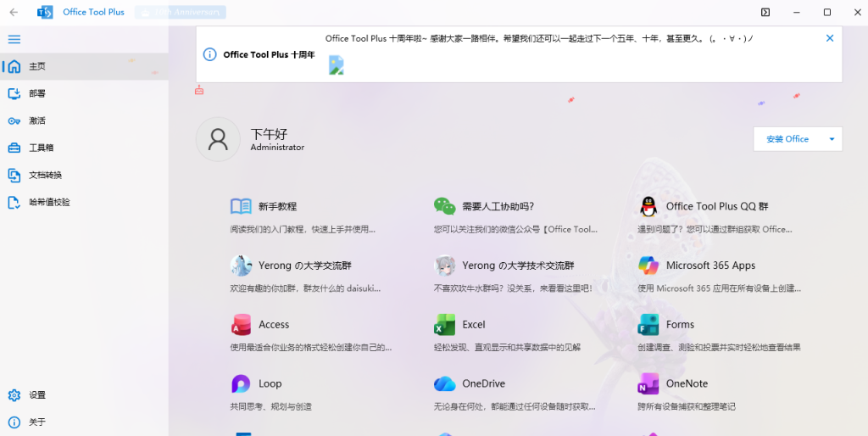Screen dimensions: 868x436
Task: Click the user avatar icon
Action: tap(218, 139)
